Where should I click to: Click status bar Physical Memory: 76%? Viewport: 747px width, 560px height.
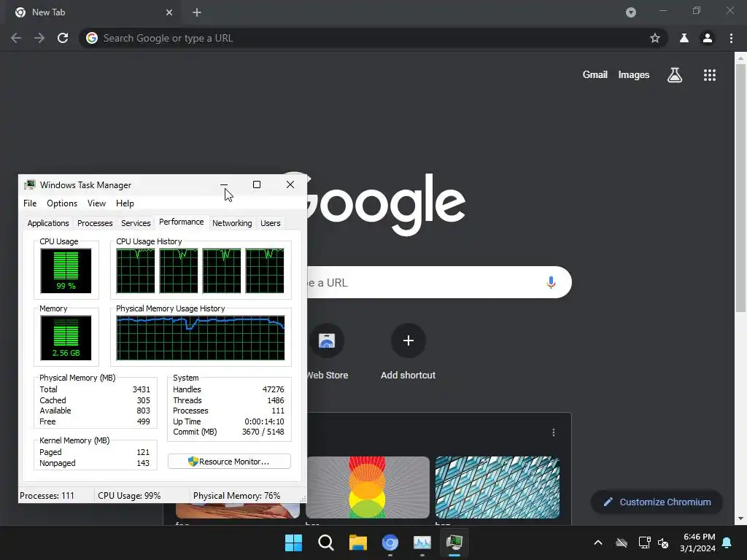(x=237, y=496)
